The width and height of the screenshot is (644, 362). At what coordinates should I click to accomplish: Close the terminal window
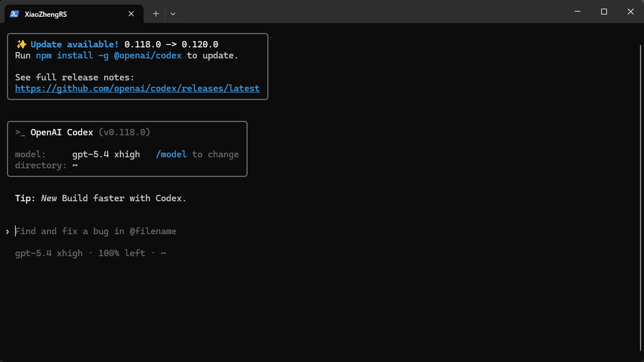(631, 12)
